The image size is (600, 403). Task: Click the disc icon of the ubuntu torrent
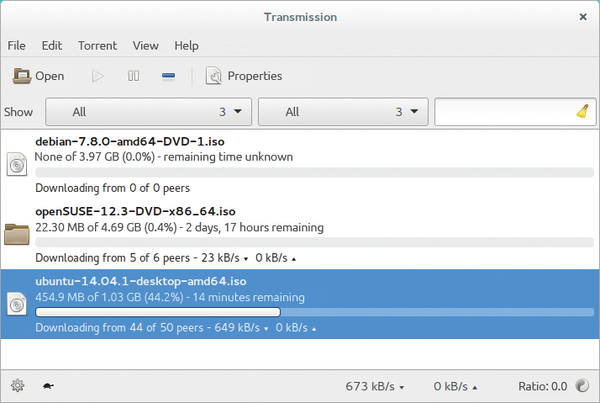pos(16,304)
